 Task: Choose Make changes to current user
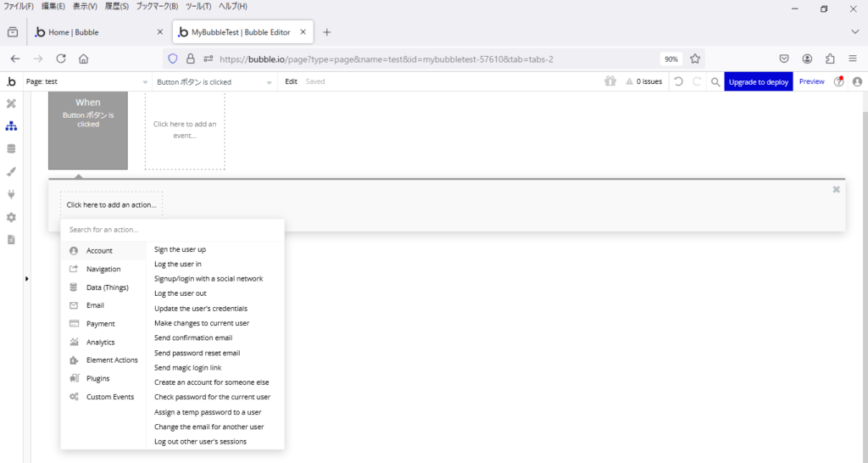[202, 323]
